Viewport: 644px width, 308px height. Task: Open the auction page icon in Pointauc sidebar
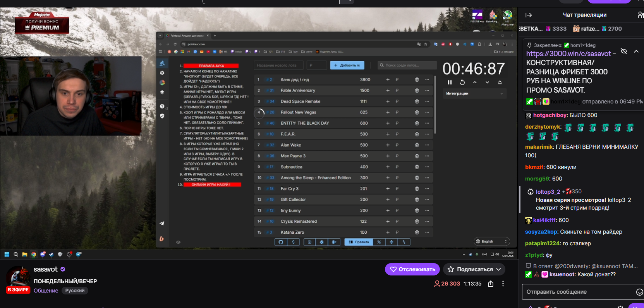(162, 63)
